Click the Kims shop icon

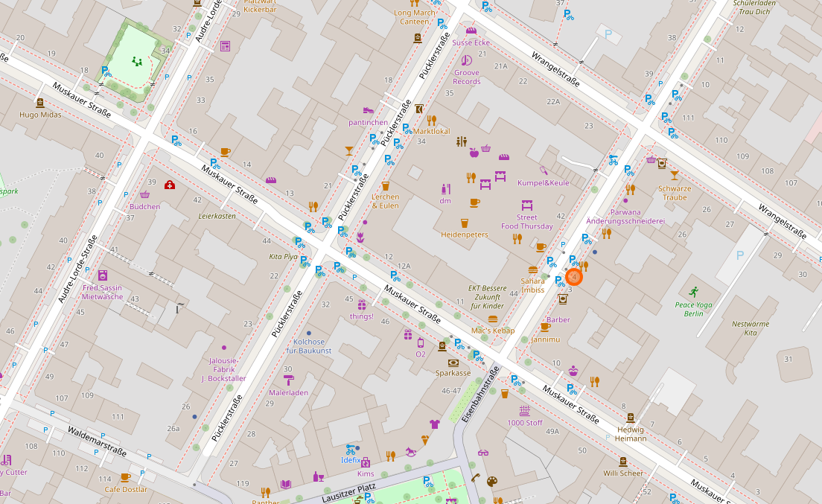[366, 462]
